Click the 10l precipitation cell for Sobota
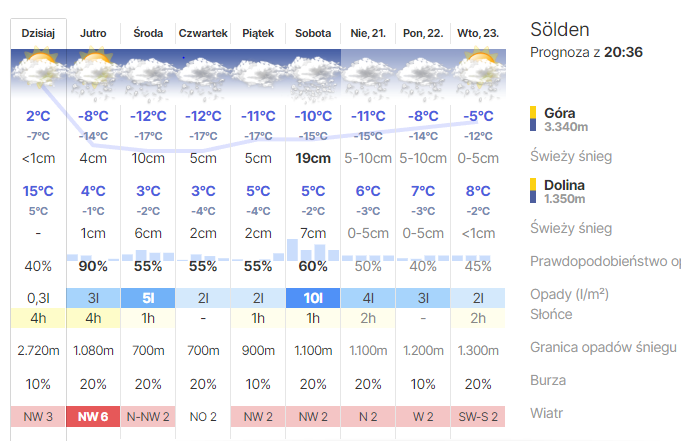681x441 pixels. tap(313, 297)
